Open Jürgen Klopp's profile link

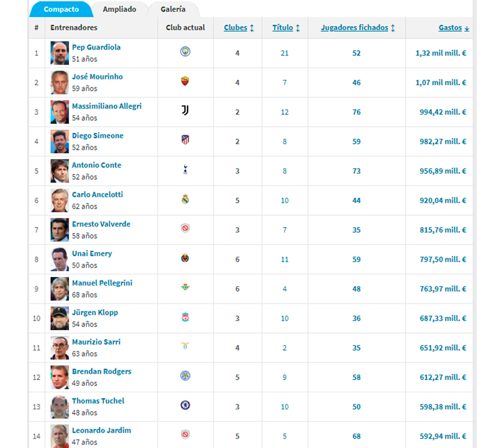[95, 312]
